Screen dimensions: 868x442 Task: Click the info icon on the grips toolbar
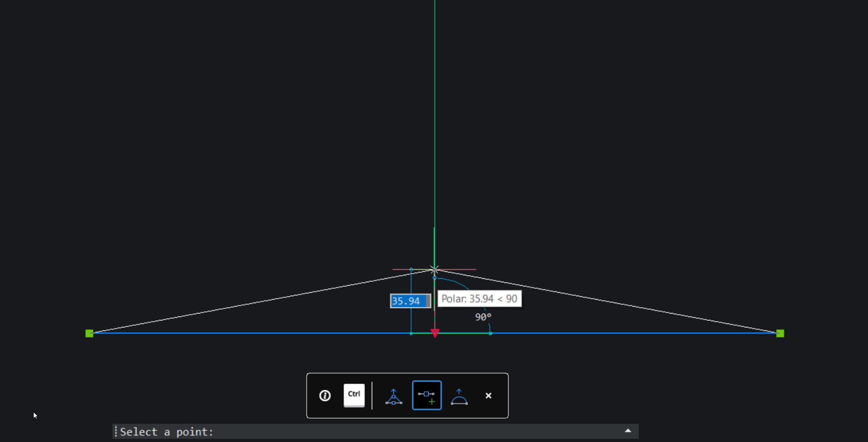pos(325,396)
